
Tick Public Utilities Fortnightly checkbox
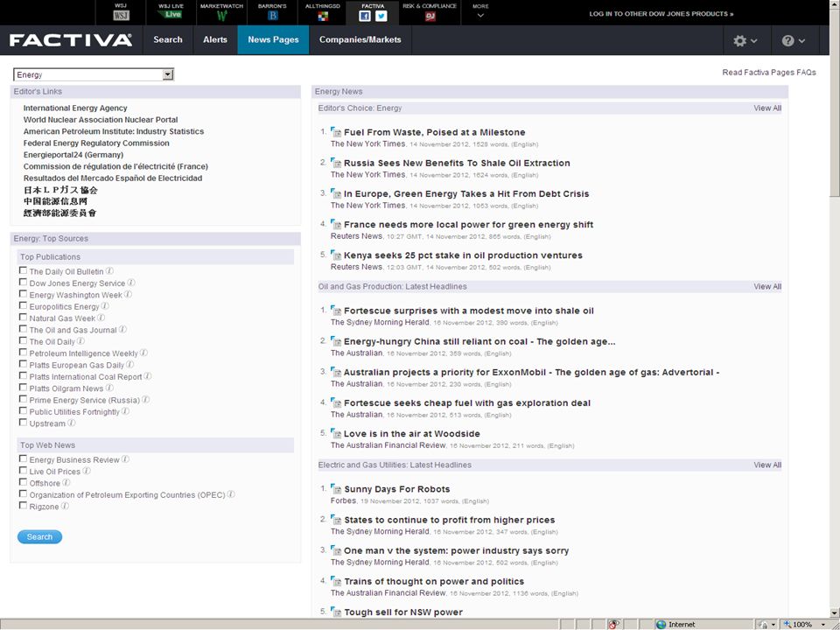[x=23, y=411]
